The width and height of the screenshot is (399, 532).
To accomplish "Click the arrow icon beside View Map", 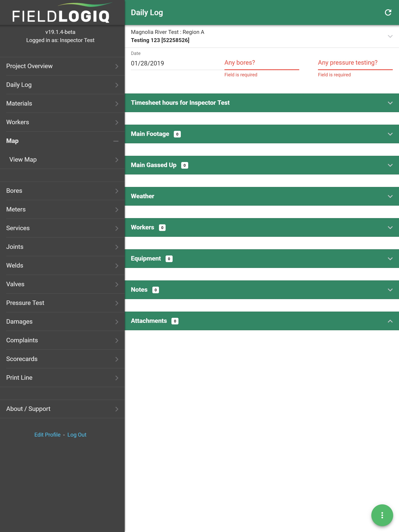I will [117, 160].
